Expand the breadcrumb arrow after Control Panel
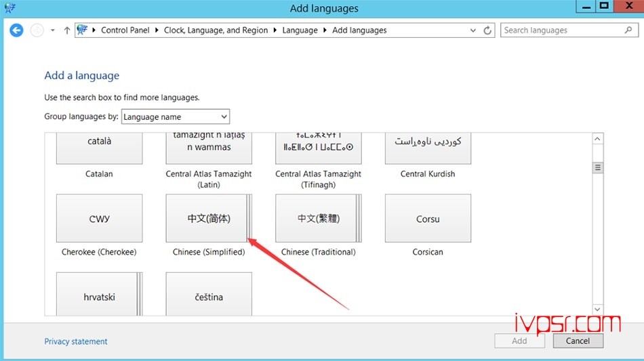The width and height of the screenshot is (644, 361). point(157,30)
